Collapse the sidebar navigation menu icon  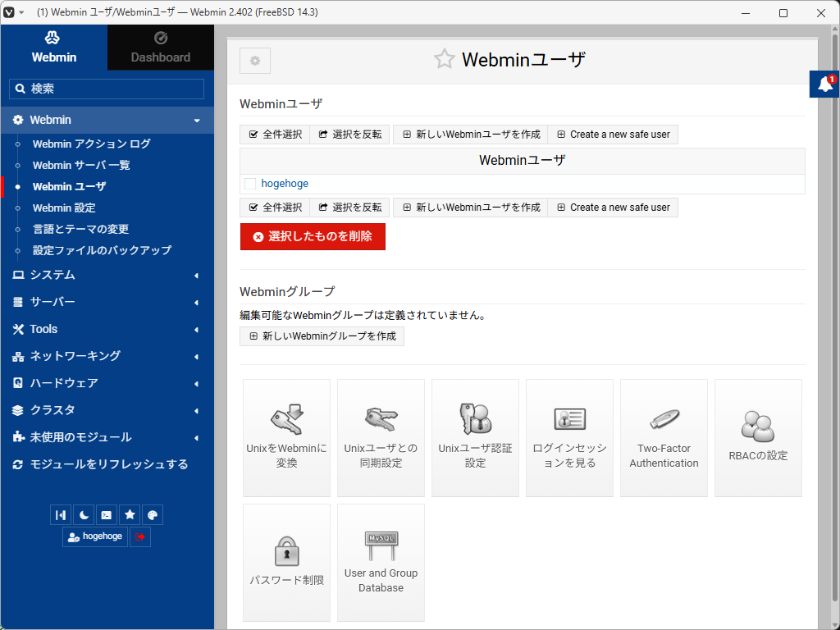tap(61, 515)
